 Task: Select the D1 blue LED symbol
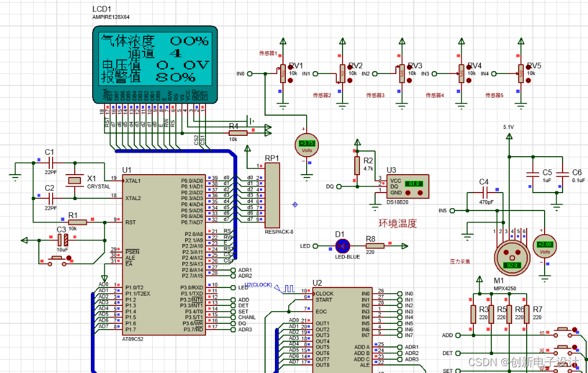[343, 246]
